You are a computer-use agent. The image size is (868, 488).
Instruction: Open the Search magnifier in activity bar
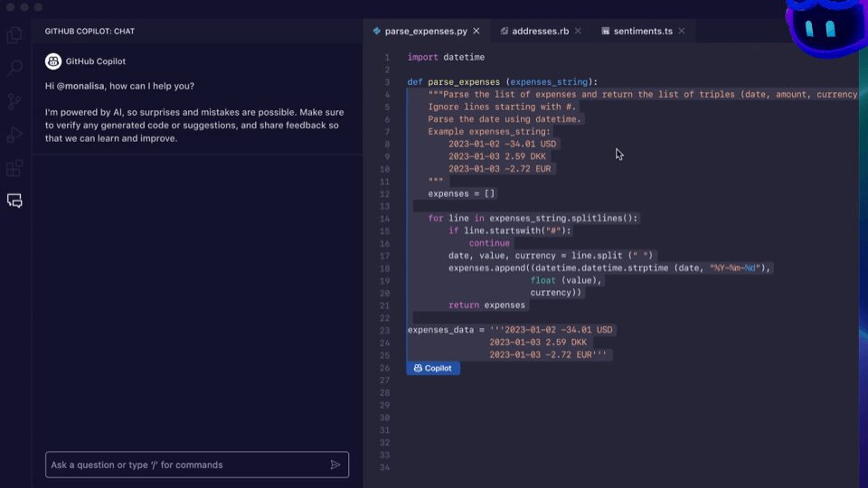click(x=14, y=68)
